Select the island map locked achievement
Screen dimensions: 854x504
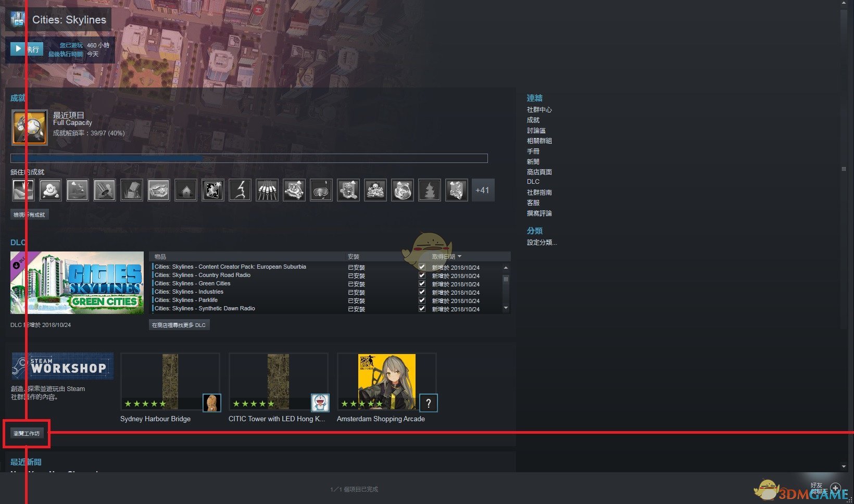coord(159,190)
